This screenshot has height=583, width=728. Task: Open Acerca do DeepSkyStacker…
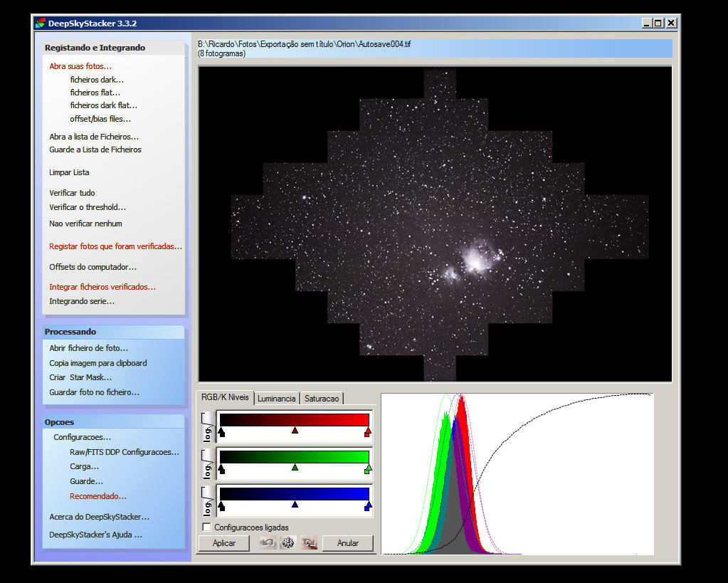(100, 517)
